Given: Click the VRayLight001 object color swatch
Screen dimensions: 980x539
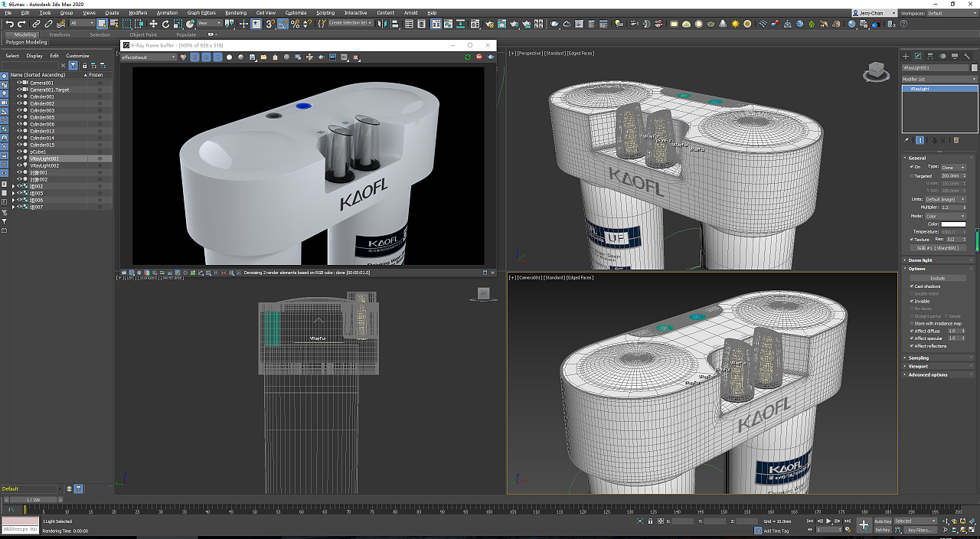Looking at the screenshot, I should pyautogui.click(x=975, y=67).
